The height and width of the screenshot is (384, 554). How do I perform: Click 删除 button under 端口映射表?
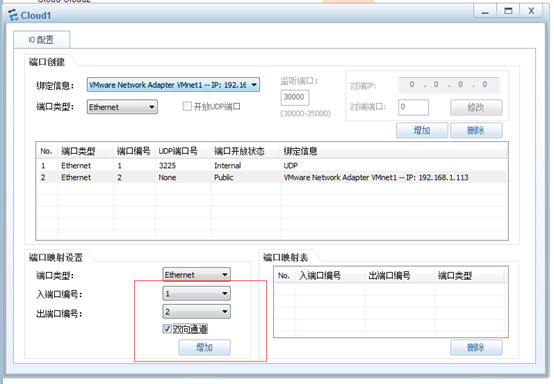pyautogui.click(x=476, y=348)
